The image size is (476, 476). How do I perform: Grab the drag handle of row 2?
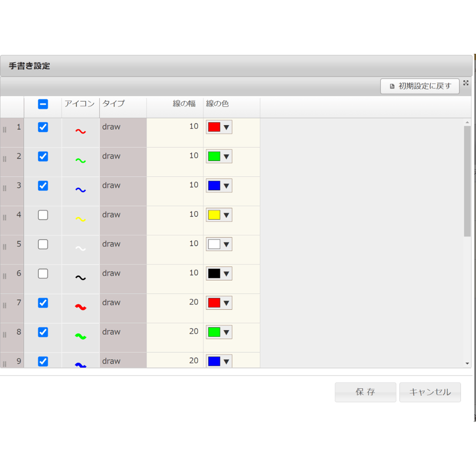(5, 159)
